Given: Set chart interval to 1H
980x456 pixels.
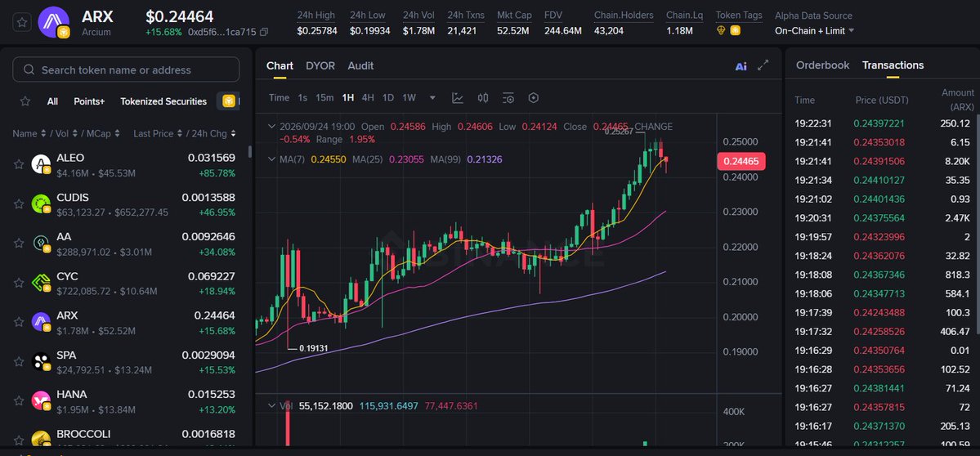Looking at the screenshot, I should pos(348,98).
